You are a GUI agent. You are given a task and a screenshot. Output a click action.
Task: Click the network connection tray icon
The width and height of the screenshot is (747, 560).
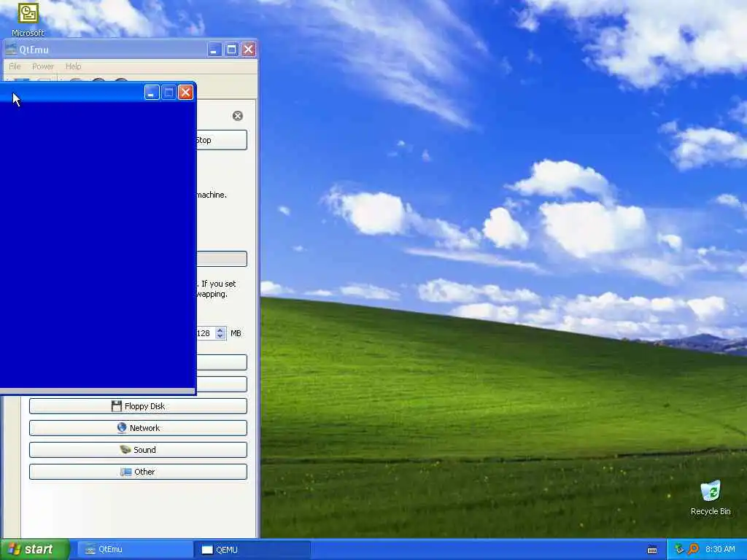(679, 549)
